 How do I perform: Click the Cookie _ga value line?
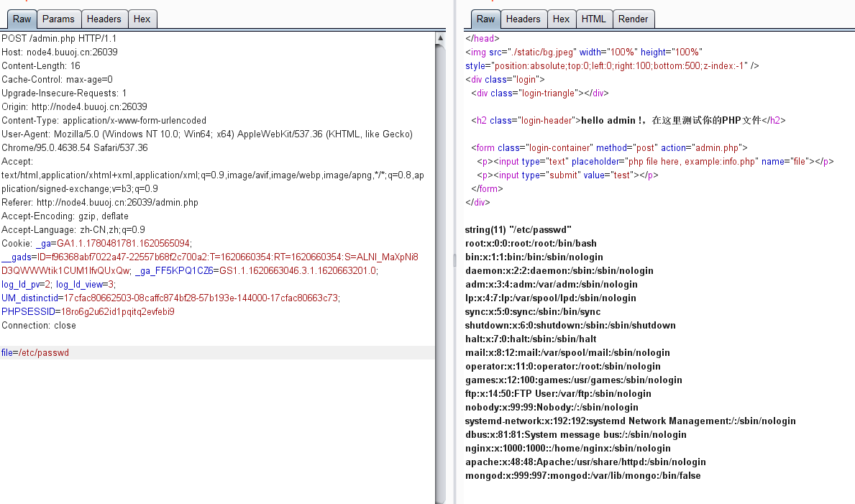(x=96, y=243)
